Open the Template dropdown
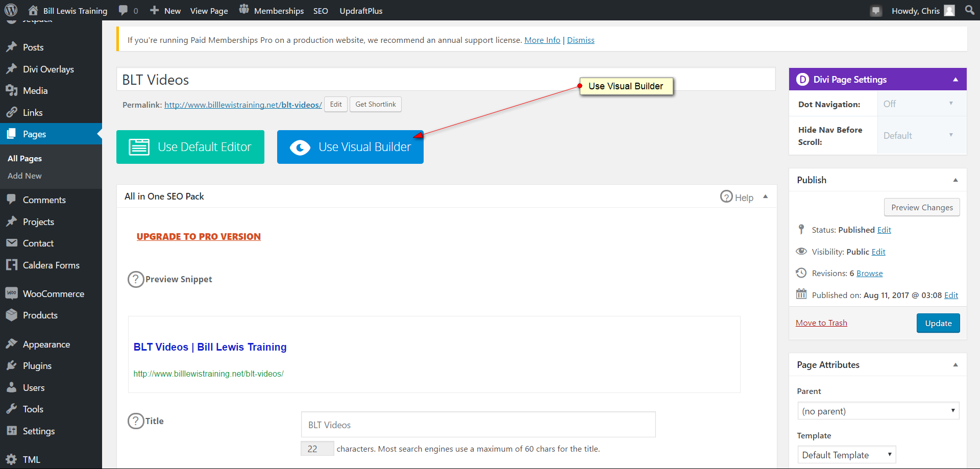The height and width of the screenshot is (469, 980). click(846, 455)
